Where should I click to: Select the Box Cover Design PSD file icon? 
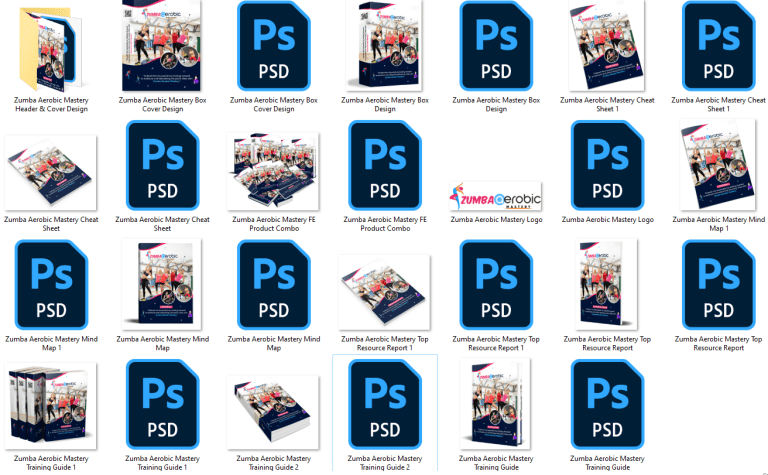click(273, 46)
